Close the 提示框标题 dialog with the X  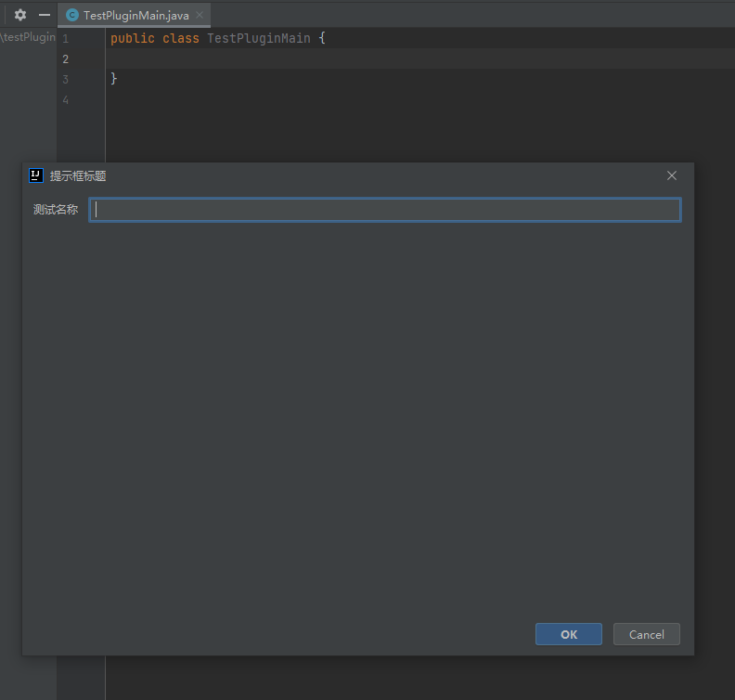pyautogui.click(x=672, y=175)
